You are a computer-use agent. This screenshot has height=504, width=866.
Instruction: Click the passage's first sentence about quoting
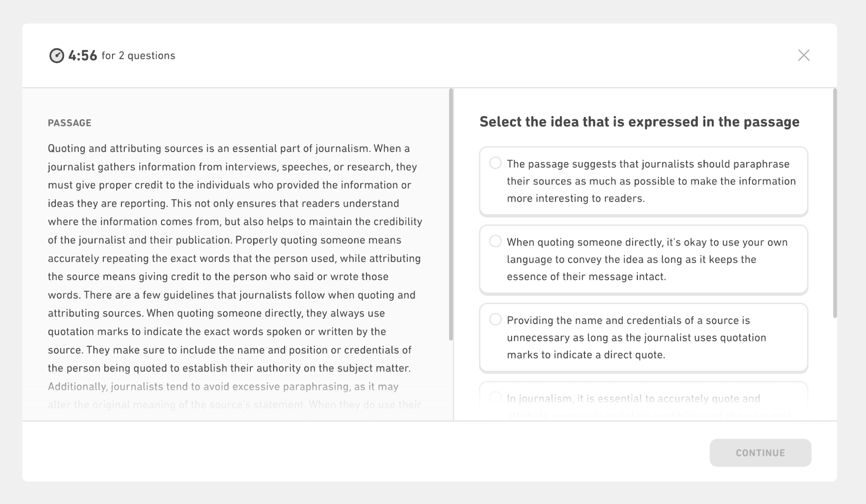(208, 148)
